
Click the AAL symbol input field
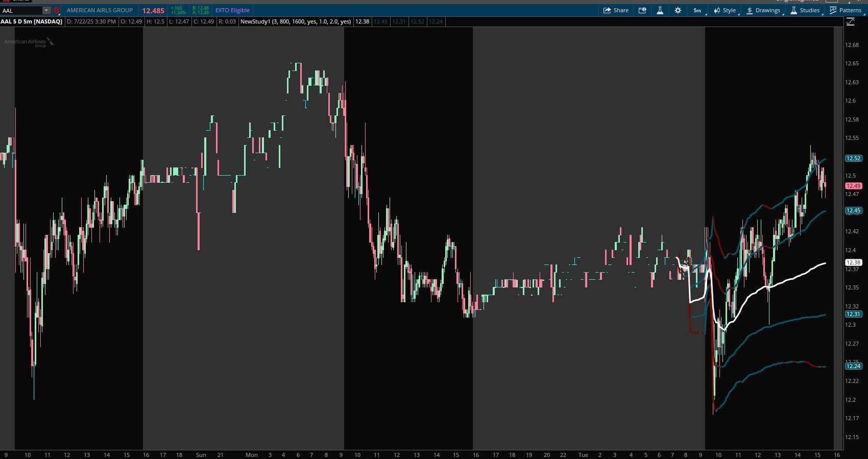point(21,10)
